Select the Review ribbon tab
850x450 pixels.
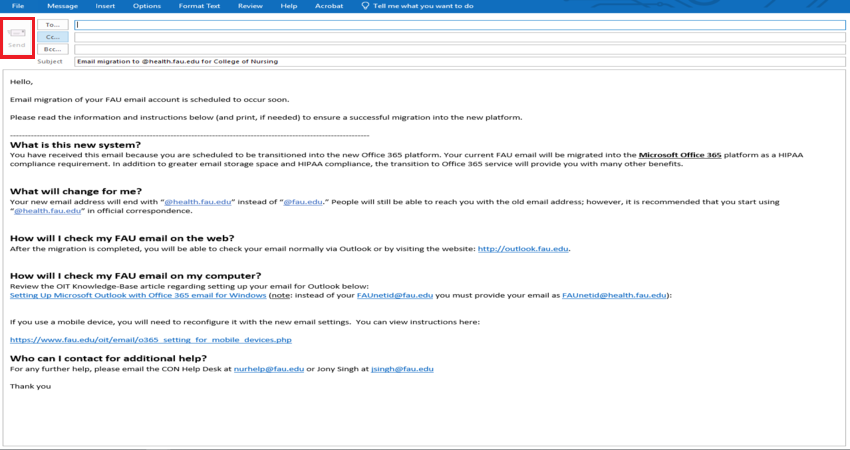[x=250, y=6]
